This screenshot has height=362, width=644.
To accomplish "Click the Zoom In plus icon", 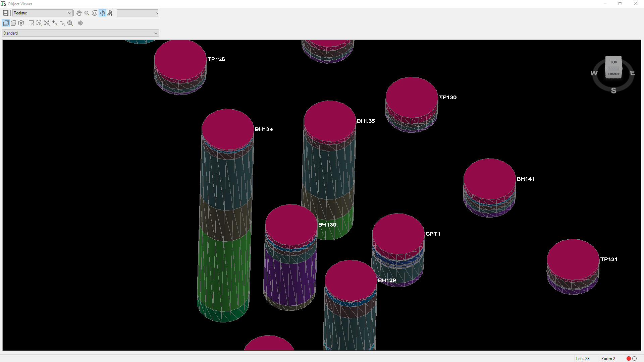I will click(x=54, y=23).
